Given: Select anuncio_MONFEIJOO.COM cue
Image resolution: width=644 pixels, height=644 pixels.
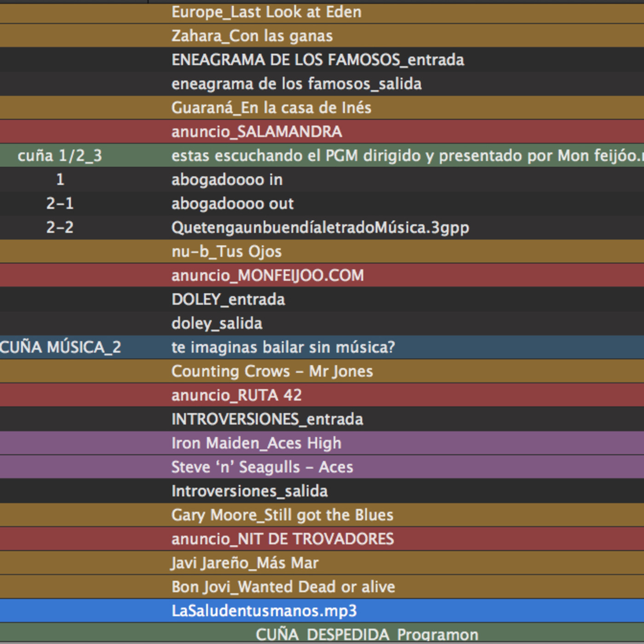Looking at the screenshot, I should coord(267,275).
